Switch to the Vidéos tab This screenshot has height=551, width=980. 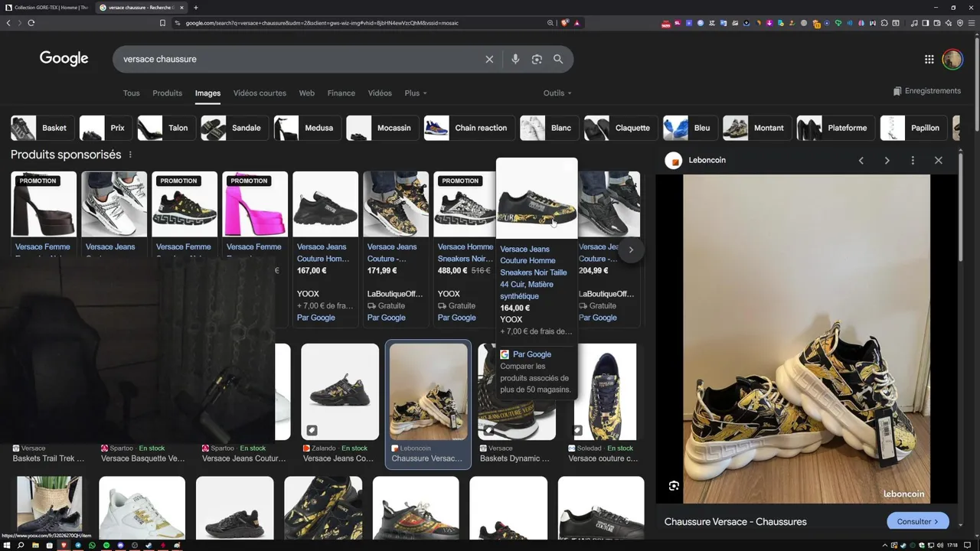pyautogui.click(x=380, y=93)
